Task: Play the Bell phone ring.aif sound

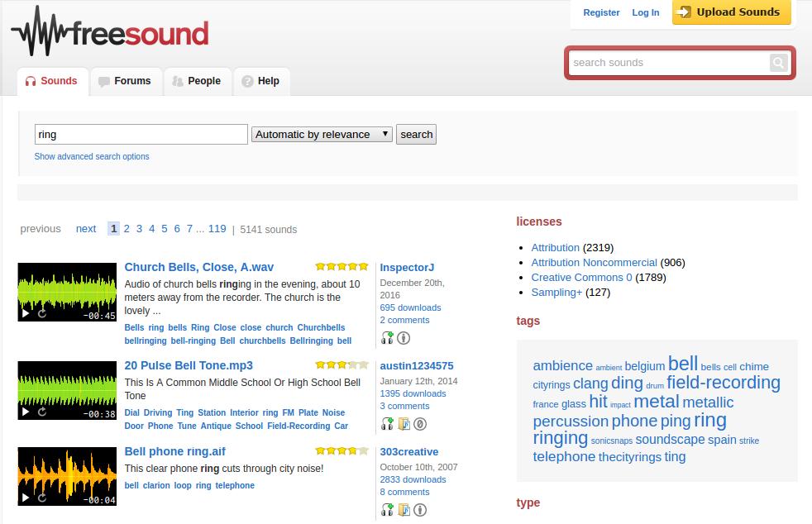Action: 26,498
